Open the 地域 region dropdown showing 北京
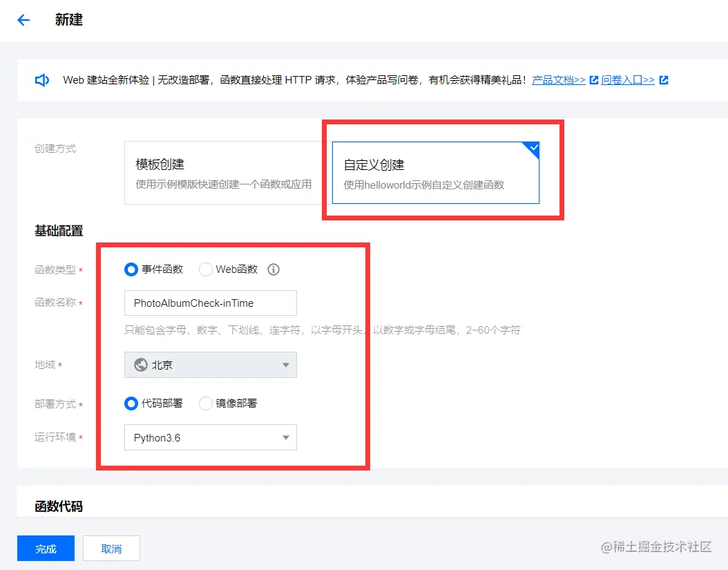The width and height of the screenshot is (728, 570). pos(210,365)
